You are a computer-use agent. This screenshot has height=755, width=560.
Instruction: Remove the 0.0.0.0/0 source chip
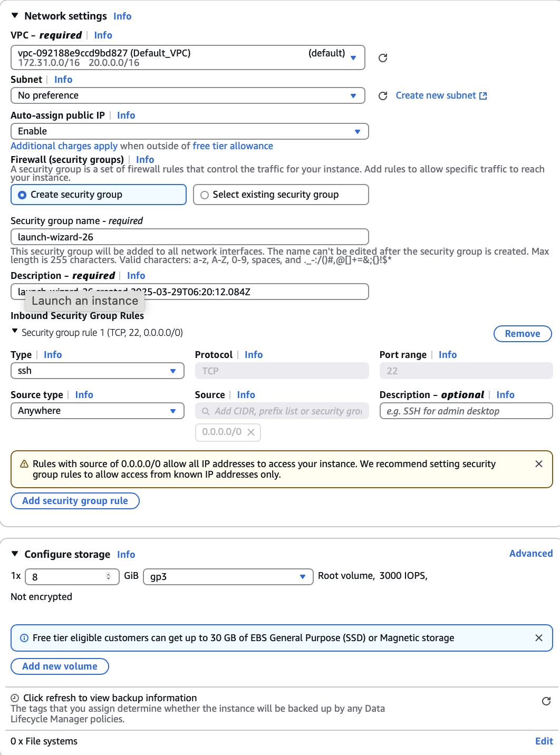[251, 432]
